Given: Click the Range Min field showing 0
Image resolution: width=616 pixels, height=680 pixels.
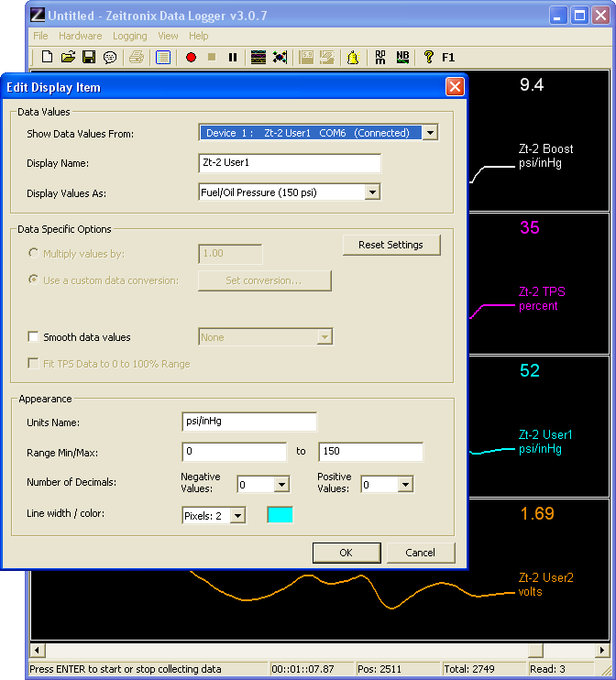Looking at the screenshot, I should [235, 452].
